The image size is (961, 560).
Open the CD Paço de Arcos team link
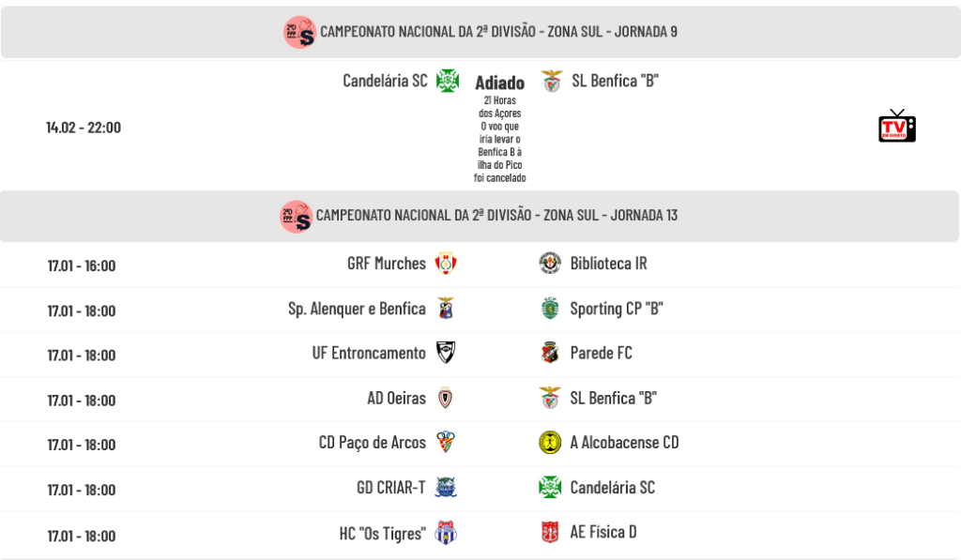(x=372, y=443)
